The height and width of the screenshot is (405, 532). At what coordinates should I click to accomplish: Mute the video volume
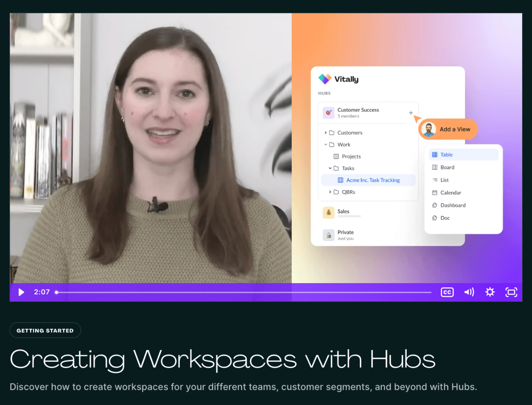coord(469,292)
